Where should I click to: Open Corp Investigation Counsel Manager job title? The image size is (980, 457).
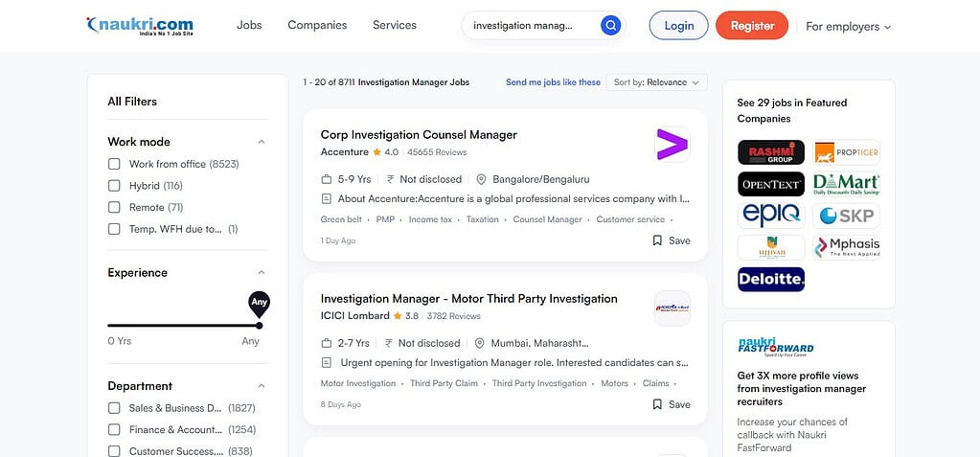click(419, 134)
